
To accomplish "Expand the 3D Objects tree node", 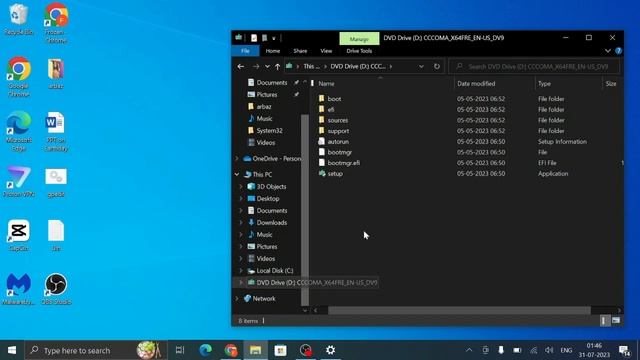I will (x=241, y=187).
